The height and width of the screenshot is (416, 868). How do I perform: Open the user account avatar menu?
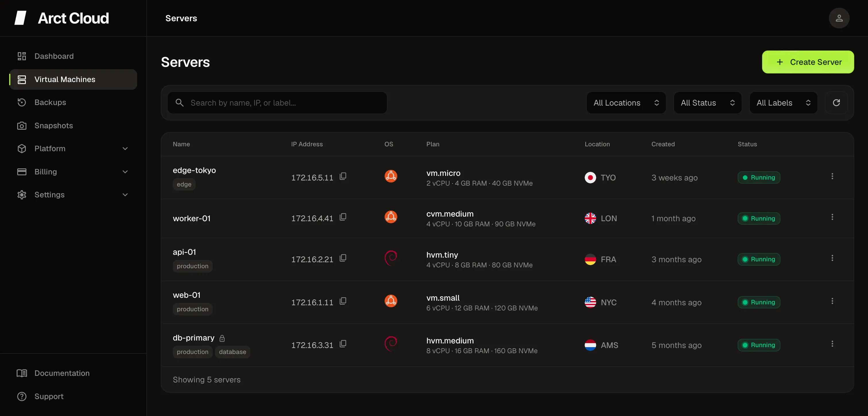(839, 18)
